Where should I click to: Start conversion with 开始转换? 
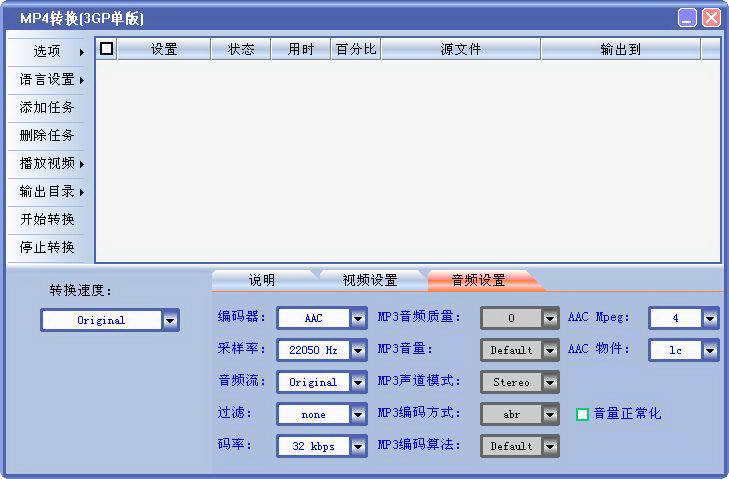(x=46, y=219)
